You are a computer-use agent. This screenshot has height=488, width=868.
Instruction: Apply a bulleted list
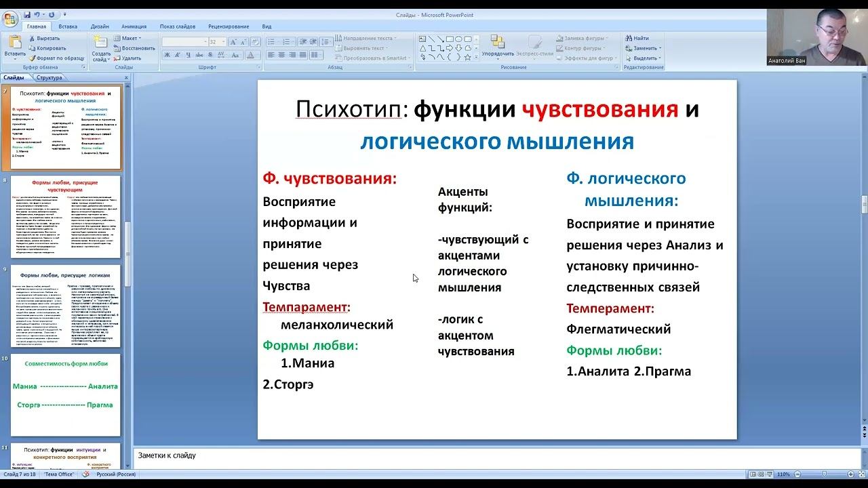[x=273, y=42]
